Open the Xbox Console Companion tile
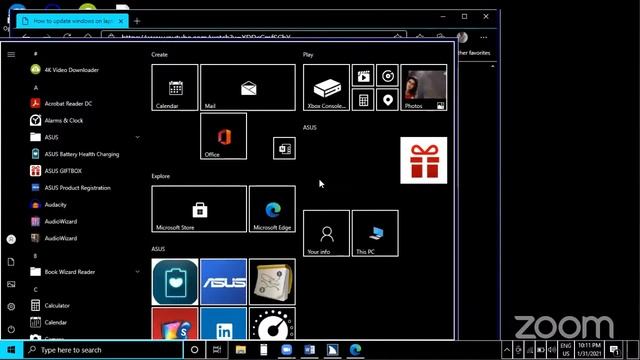 pyautogui.click(x=326, y=87)
